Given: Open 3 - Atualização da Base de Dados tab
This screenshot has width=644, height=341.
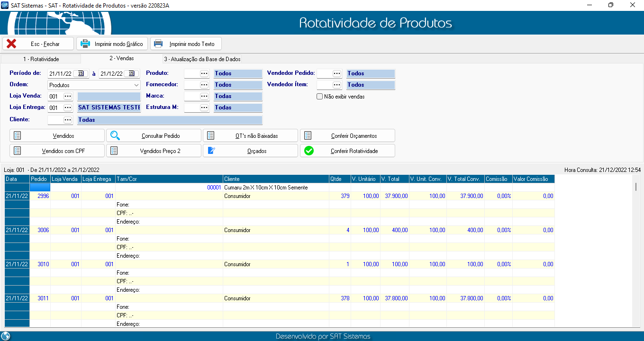Looking at the screenshot, I should pos(202,59).
